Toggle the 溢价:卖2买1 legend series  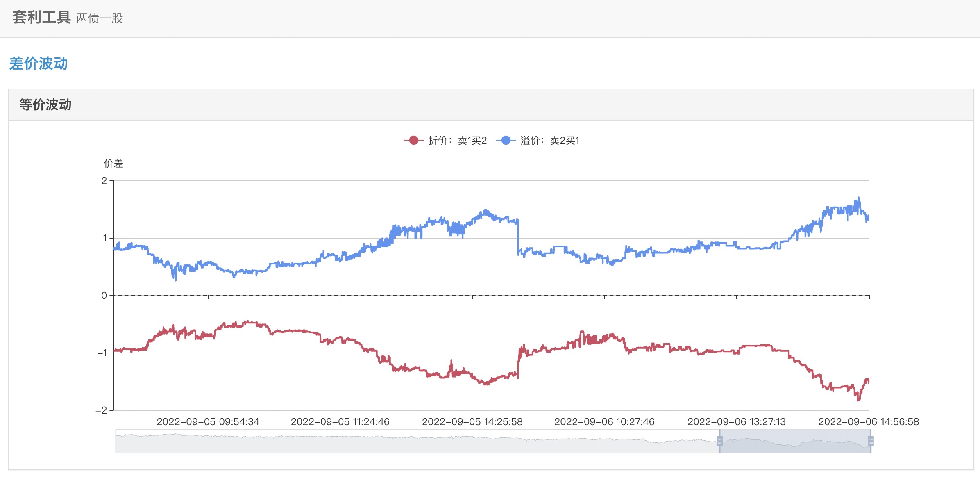pyautogui.click(x=549, y=141)
